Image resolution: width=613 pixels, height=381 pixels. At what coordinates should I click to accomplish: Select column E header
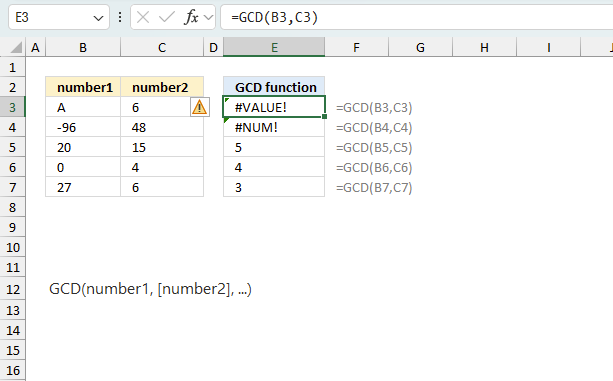click(x=274, y=48)
